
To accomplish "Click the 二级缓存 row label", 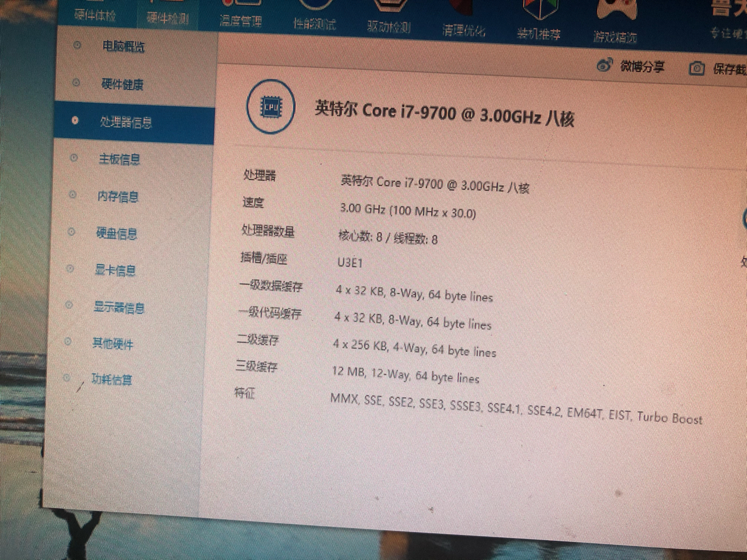I will click(x=257, y=339).
